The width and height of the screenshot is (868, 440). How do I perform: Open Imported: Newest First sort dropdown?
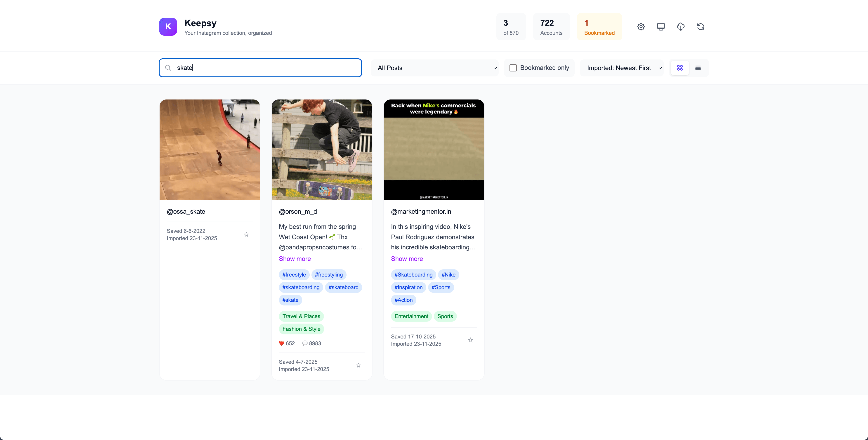click(x=622, y=68)
